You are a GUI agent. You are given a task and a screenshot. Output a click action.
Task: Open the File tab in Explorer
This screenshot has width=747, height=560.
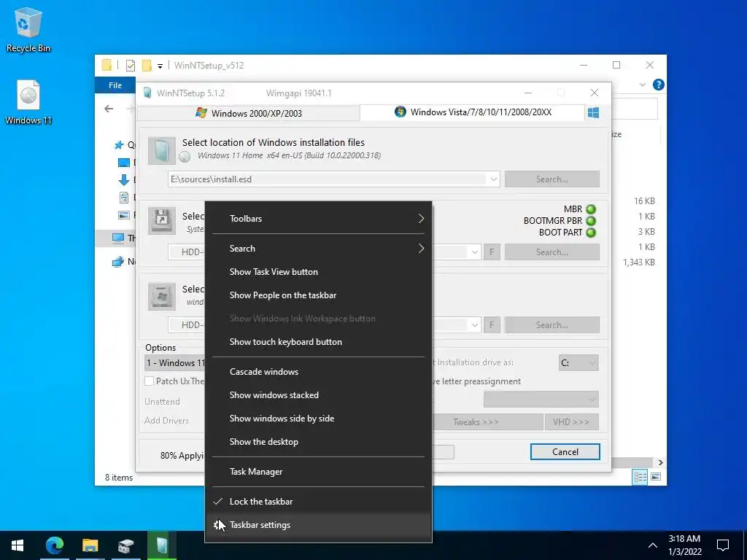pyautogui.click(x=115, y=85)
